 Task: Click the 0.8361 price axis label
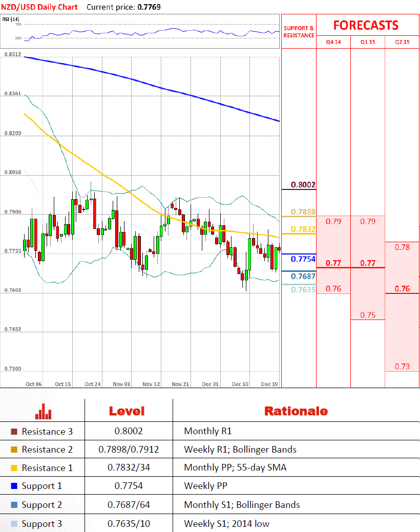point(13,93)
